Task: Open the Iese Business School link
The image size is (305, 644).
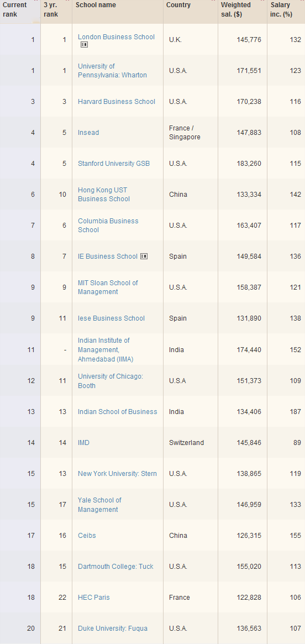Action: (111, 318)
